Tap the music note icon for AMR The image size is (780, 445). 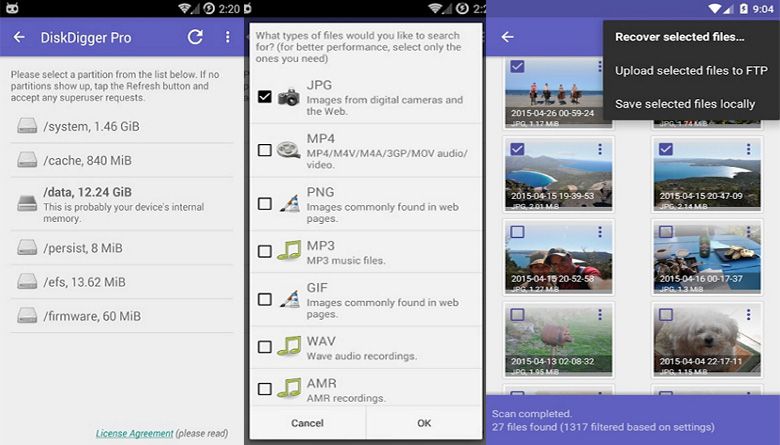289,388
